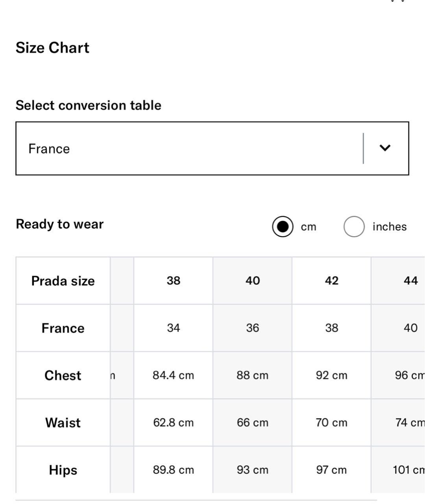Click Prada size 44 column header

point(410,281)
